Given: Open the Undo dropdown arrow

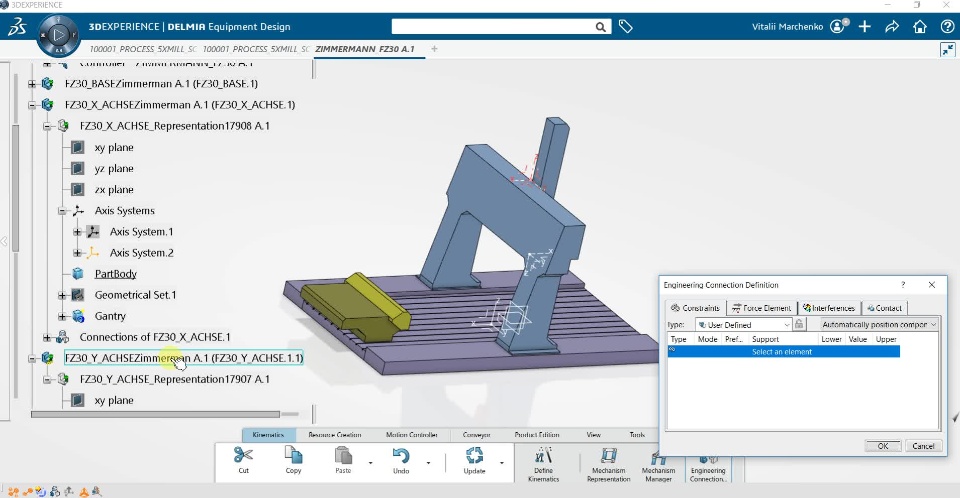Looking at the screenshot, I should click(x=428, y=462).
